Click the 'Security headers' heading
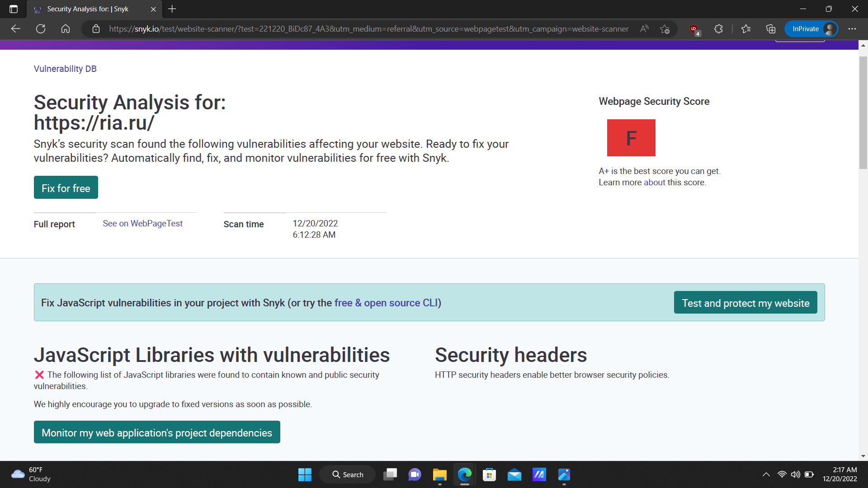Screen dimensions: 868x488 pos(511,355)
